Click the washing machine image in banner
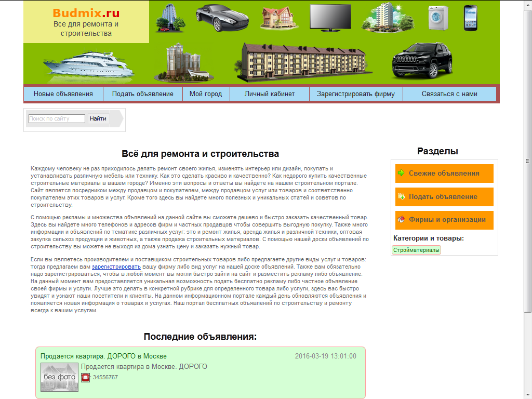The height and width of the screenshot is (399, 532). (438, 18)
